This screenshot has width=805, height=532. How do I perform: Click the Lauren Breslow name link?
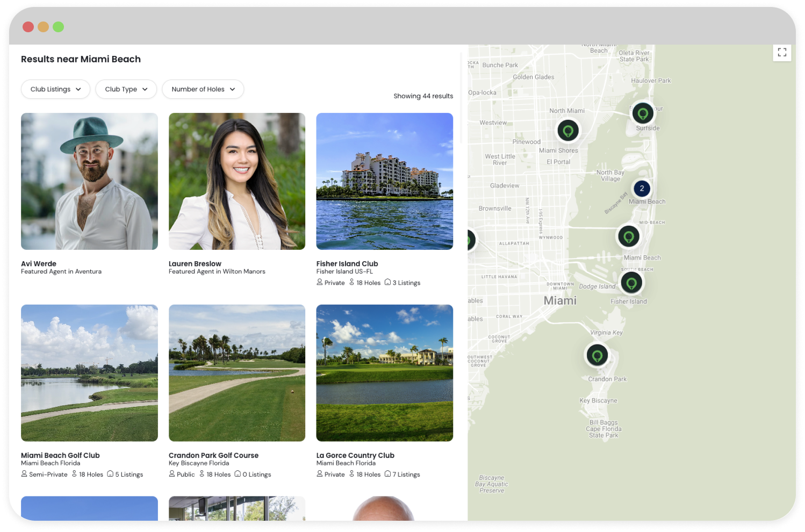click(195, 264)
